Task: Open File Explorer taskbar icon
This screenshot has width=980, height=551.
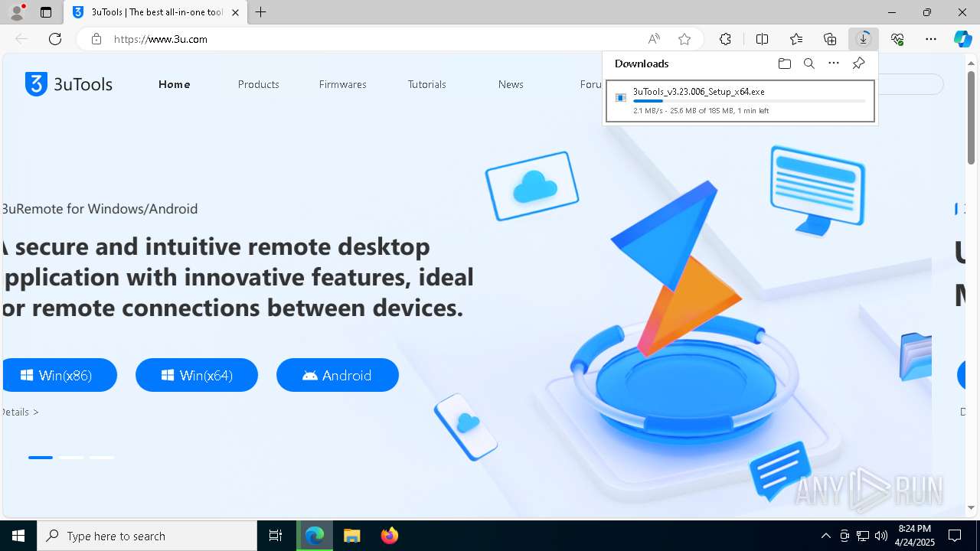Action: [351, 536]
